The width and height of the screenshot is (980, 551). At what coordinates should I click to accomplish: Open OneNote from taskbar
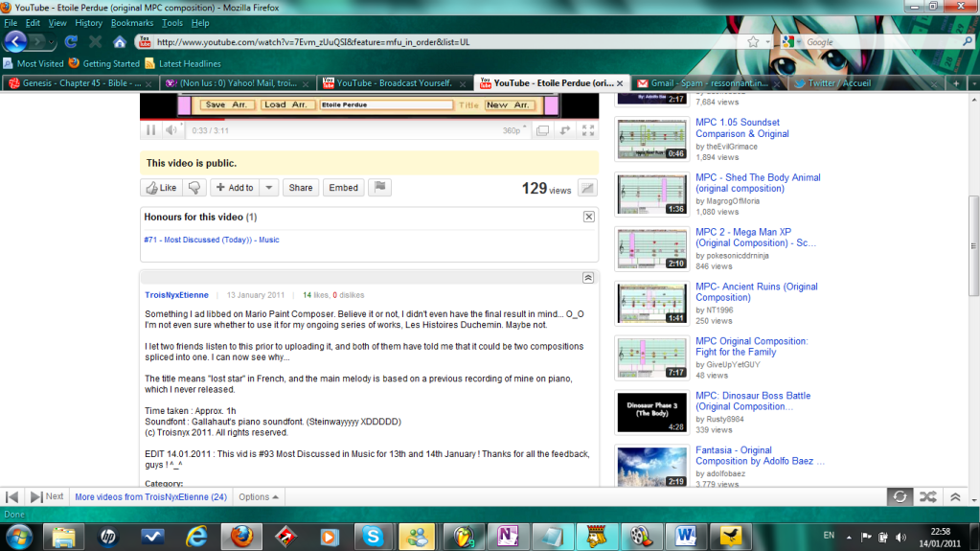[508, 537]
